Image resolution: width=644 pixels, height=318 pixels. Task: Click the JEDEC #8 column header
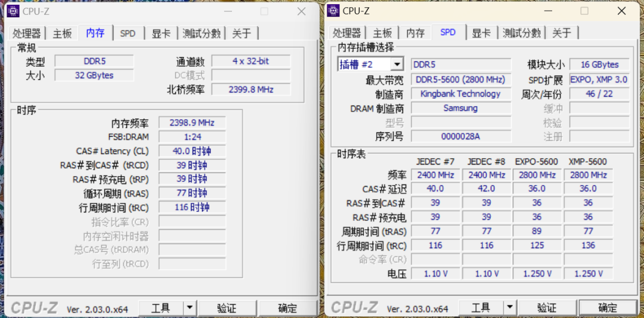(487, 162)
